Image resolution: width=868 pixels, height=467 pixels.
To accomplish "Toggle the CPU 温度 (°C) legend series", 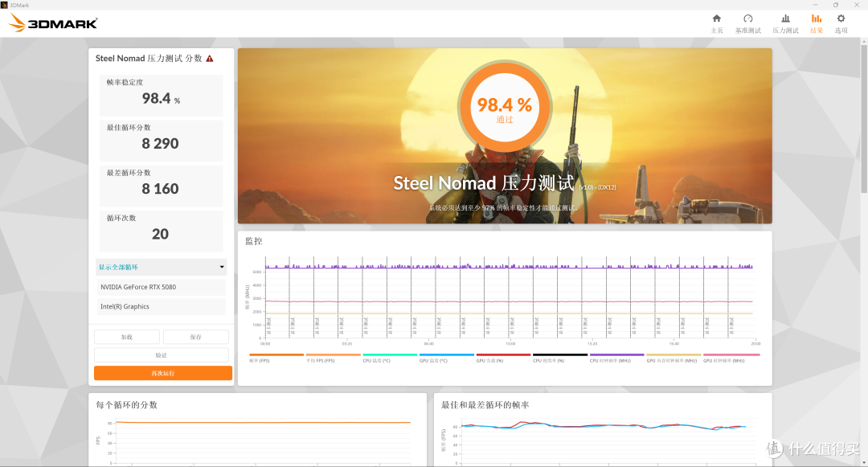I will pos(390,358).
